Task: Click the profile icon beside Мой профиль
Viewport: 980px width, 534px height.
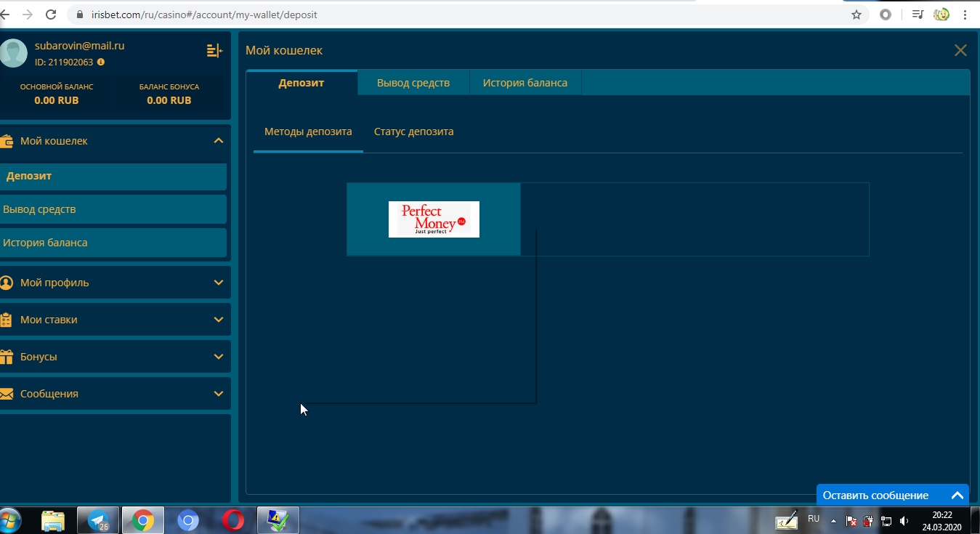Action: coord(7,283)
